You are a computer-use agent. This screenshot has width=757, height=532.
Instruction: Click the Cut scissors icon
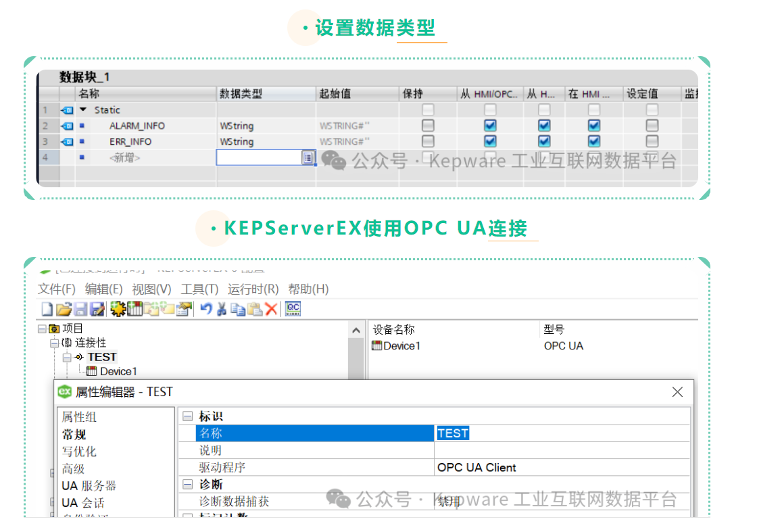(x=222, y=309)
